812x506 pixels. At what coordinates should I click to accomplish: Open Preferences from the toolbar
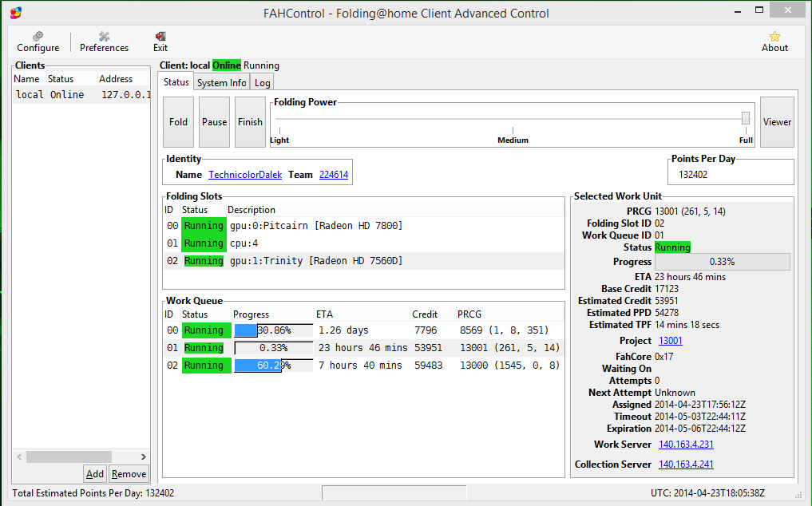pyautogui.click(x=104, y=42)
